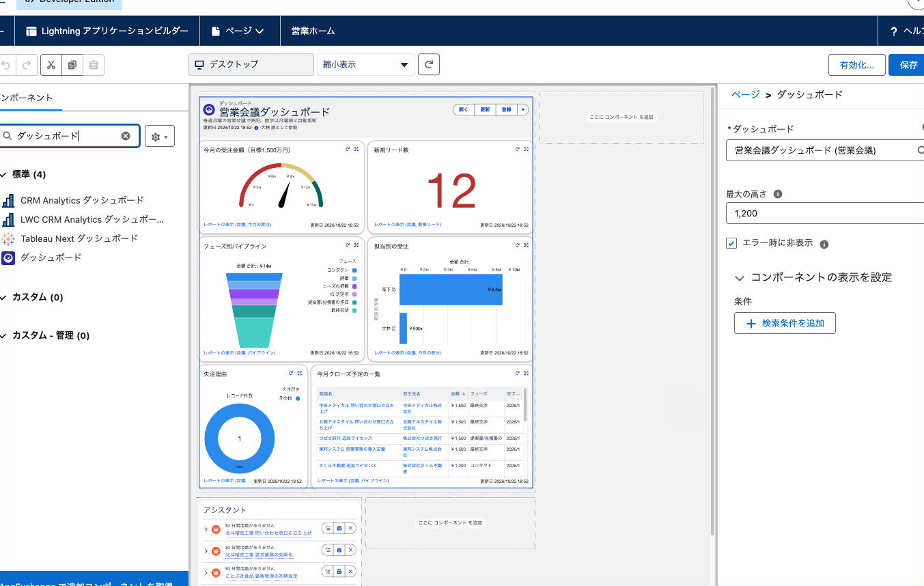Screen dimensions: 924x586
Task: Open the dashboard header actions dropdown arrow
Action: click(x=523, y=109)
